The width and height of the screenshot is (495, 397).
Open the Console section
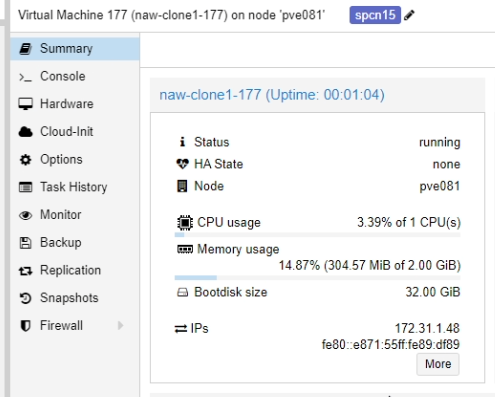(75, 76)
